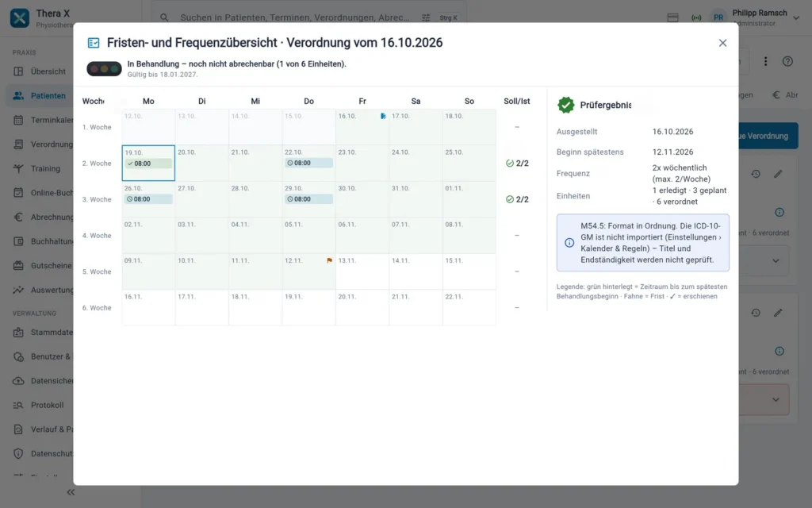Close the Fristen- und Frequenzübersicht dialog
Screen dimensions: 812x508
click(x=722, y=43)
